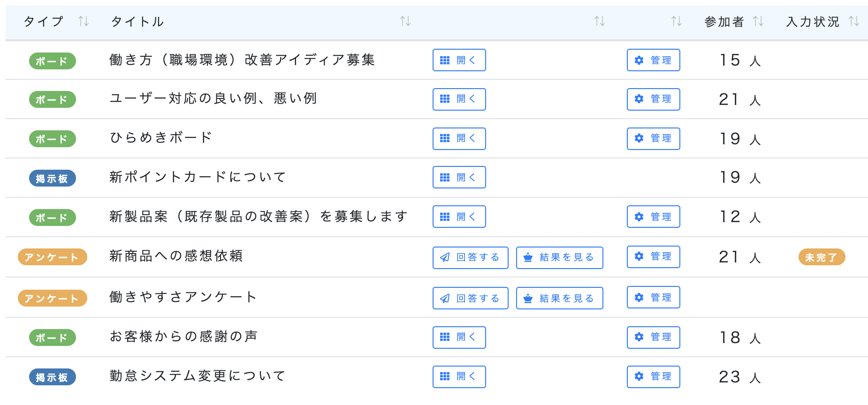Click 管理 for 働きやすさアンケート
Viewport: 868px width, 405px height.
pyautogui.click(x=653, y=297)
